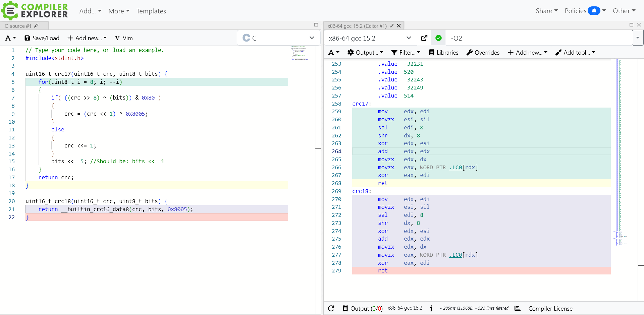
Task: Open the C language selector dropdown
Action: coord(278,38)
